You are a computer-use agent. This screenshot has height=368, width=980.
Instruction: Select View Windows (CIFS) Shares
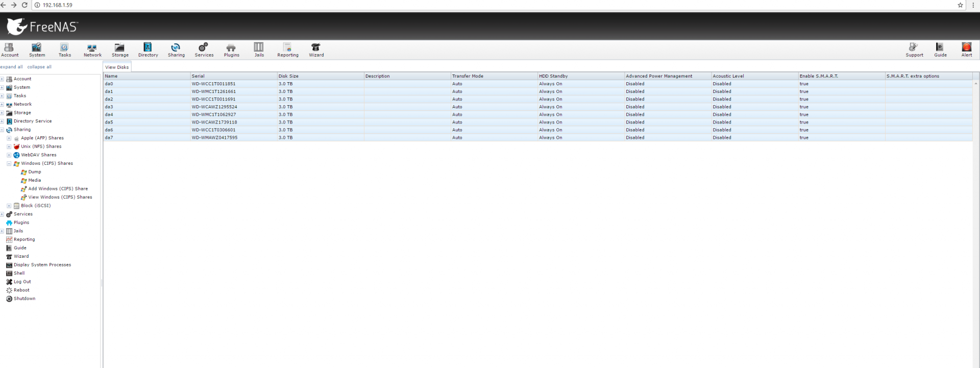[60, 197]
